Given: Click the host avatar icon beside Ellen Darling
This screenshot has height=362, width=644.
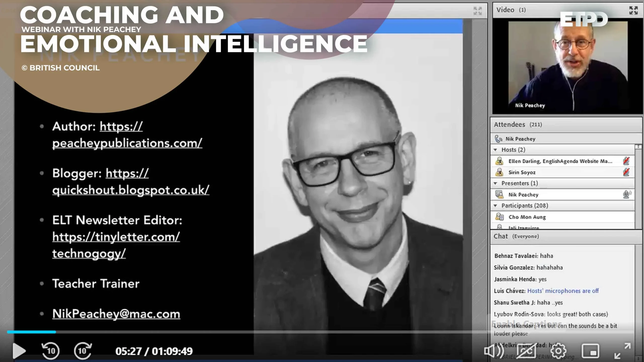Looking at the screenshot, I should pyautogui.click(x=499, y=161).
